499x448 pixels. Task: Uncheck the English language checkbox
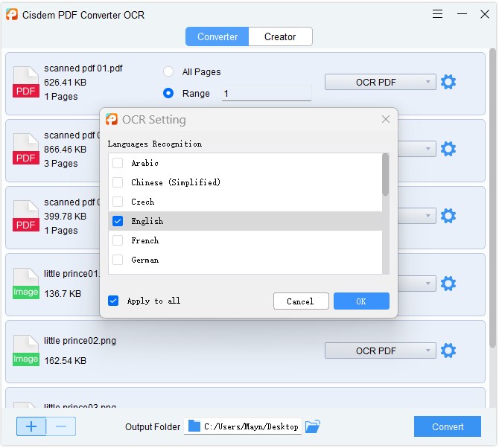coord(118,221)
